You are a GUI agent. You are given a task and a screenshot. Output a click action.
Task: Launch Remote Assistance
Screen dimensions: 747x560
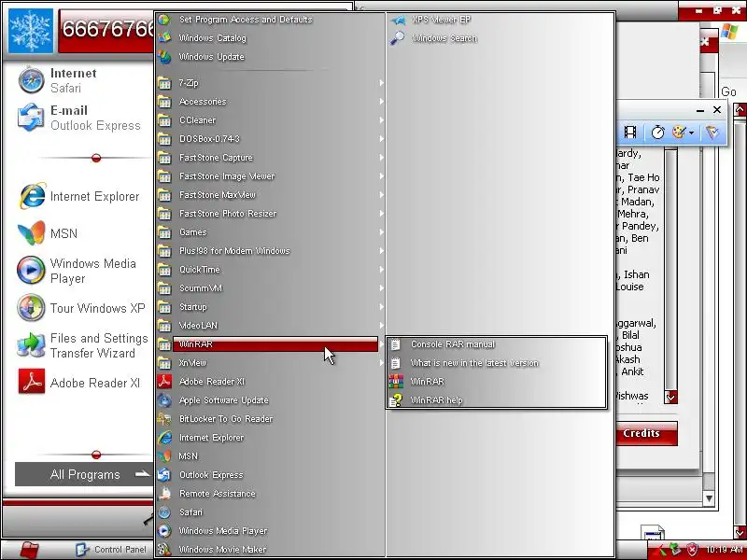270,494
